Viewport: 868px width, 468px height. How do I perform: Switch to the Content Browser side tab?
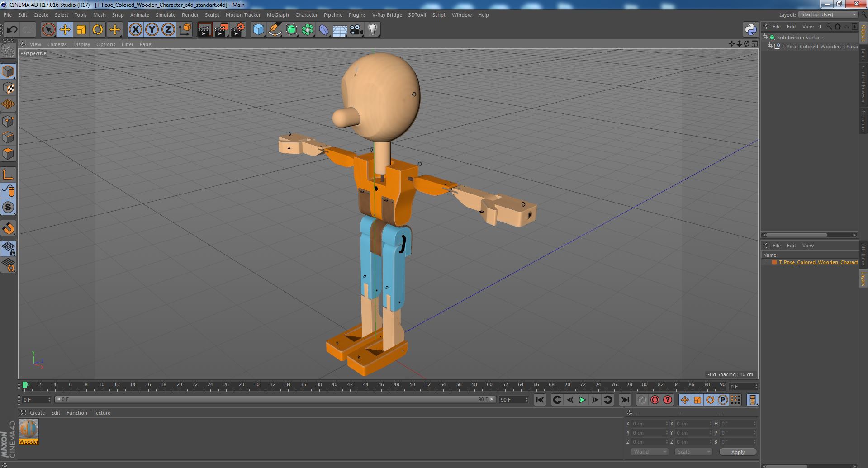pyautogui.click(x=863, y=84)
